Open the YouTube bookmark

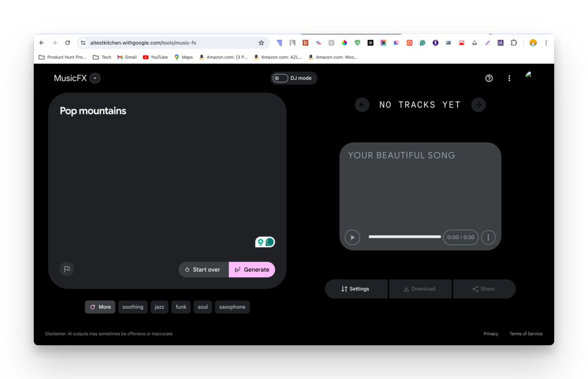(155, 57)
